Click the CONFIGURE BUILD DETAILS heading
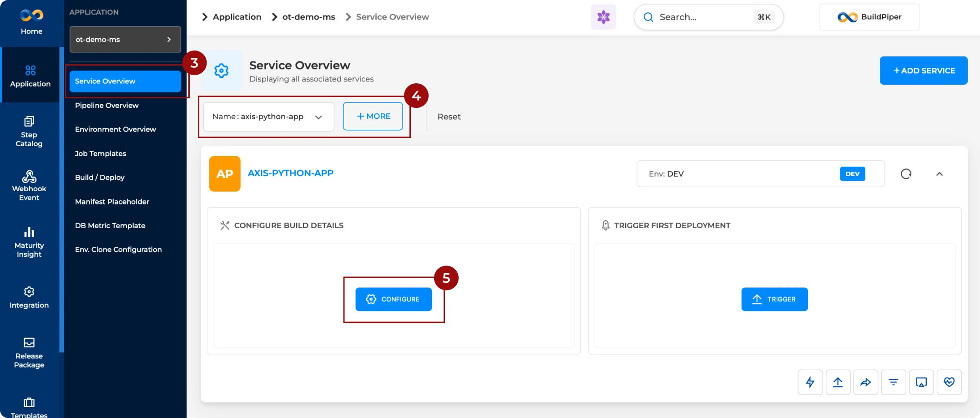 pyautogui.click(x=288, y=225)
